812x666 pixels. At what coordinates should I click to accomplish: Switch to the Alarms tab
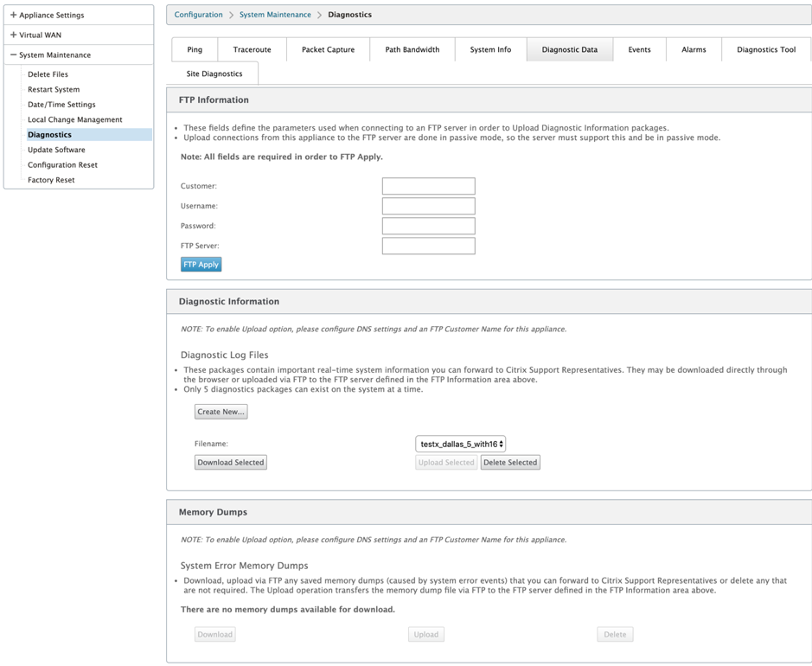tap(694, 49)
